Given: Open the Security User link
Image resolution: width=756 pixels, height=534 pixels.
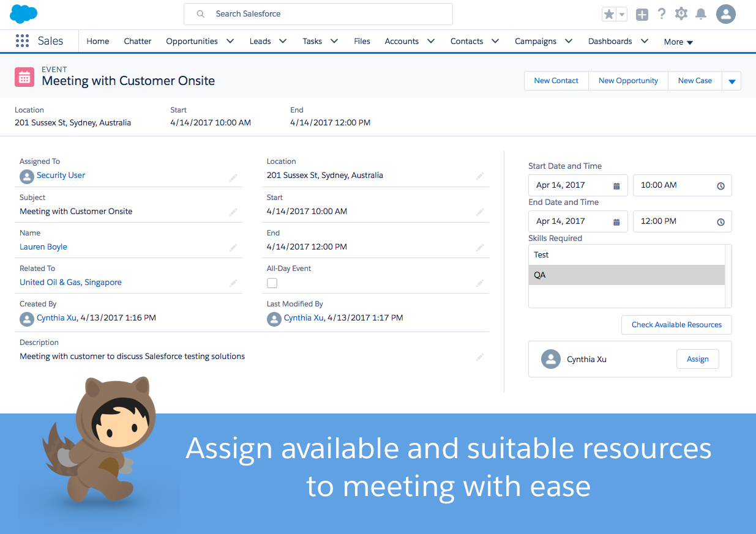Looking at the screenshot, I should (61, 176).
